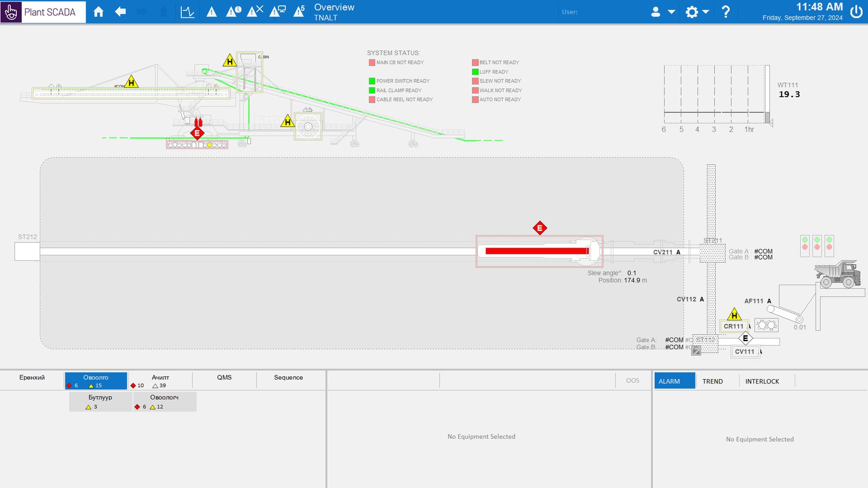The image size is (868, 488).
Task: Click the middle traffic light indicator
Action: [x=817, y=246]
